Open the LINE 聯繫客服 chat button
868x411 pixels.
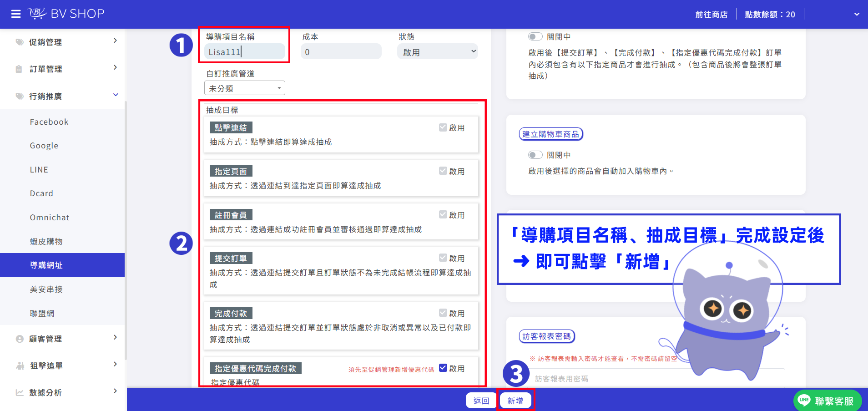click(828, 401)
